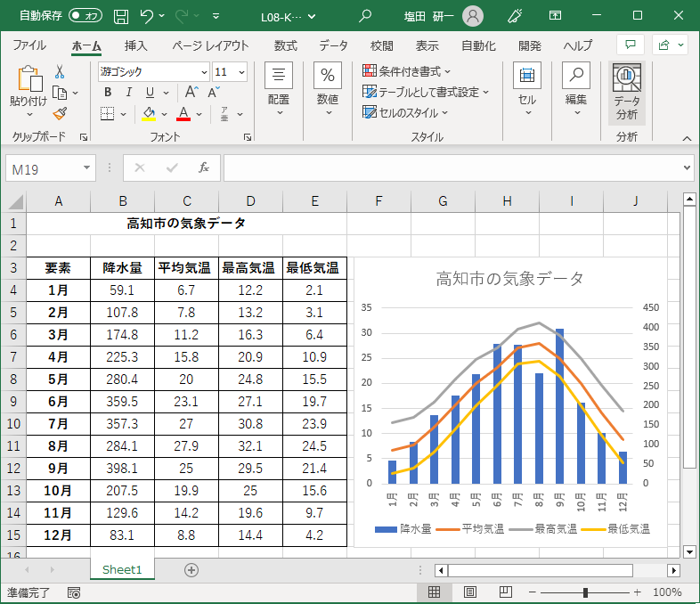
Task: Click the Format Painter brush icon
Action: tap(60, 113)
